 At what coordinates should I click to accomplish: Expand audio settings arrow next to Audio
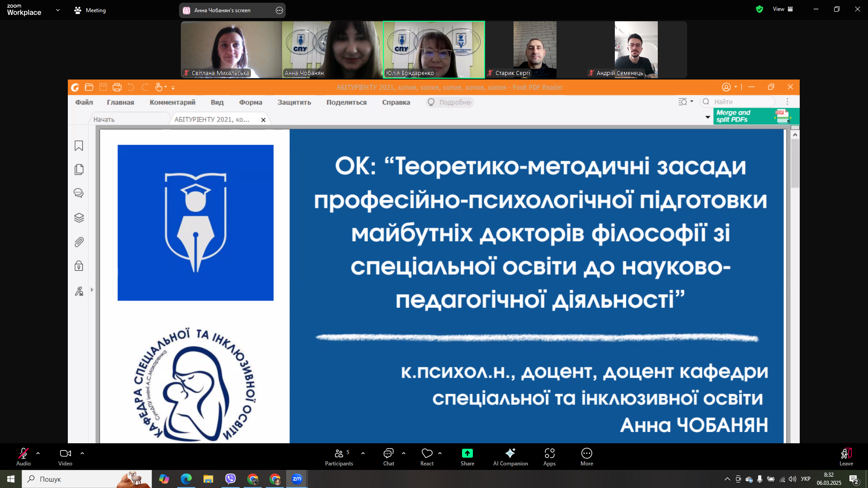coord(38,453)
